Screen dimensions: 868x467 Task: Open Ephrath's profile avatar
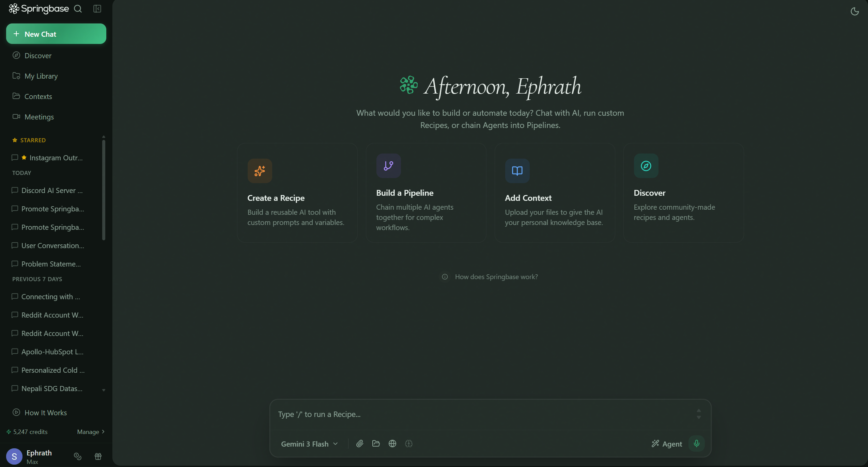(x=14, y=456)
